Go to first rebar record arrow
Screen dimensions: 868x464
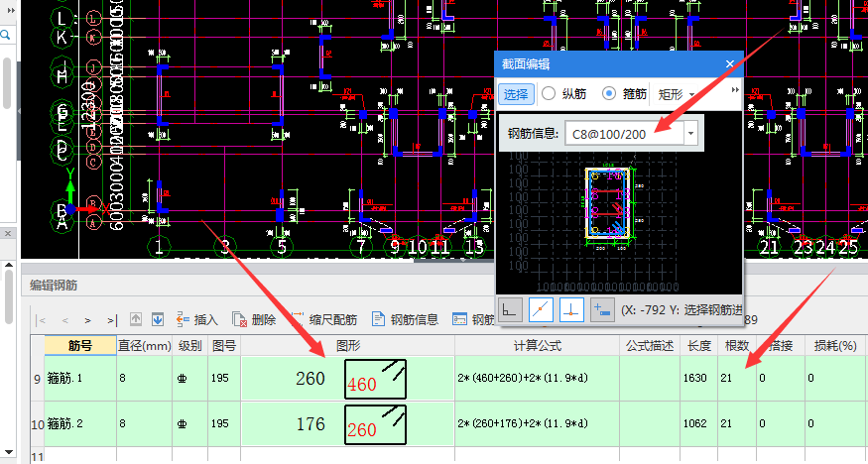(41, 320)
